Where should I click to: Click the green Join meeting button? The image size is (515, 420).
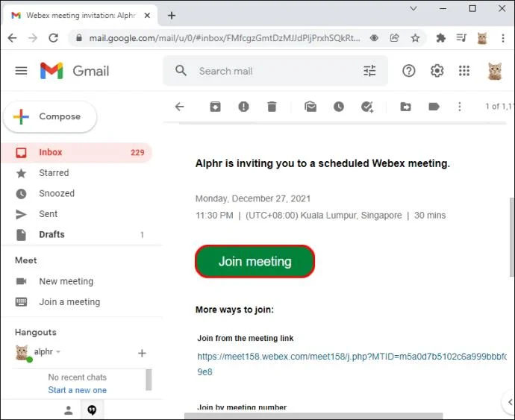pos(255,261)
